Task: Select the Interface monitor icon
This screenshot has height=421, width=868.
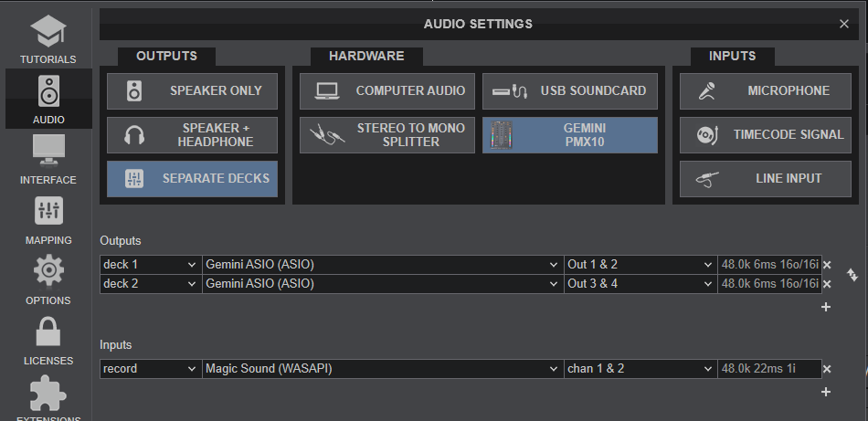Action: pyautogui.click(x=48, y=157)
